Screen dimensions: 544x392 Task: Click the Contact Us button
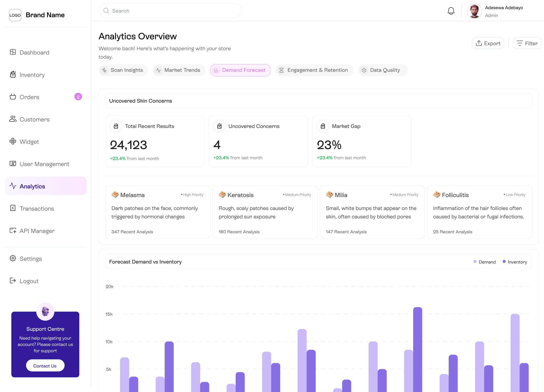point(45,366)
